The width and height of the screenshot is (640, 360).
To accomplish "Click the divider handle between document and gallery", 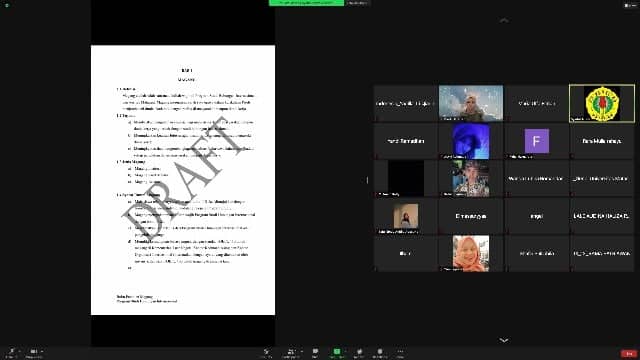I will [x=367, y=180].
